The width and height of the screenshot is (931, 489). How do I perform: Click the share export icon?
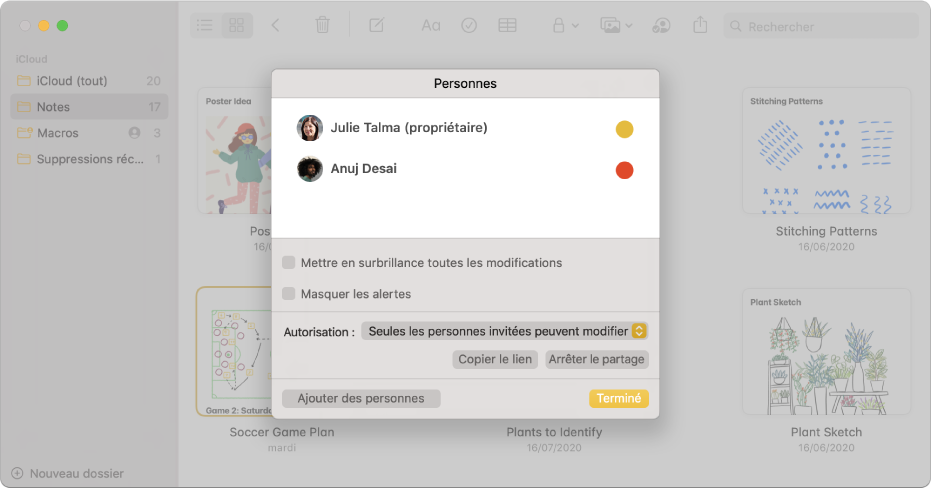701,26
